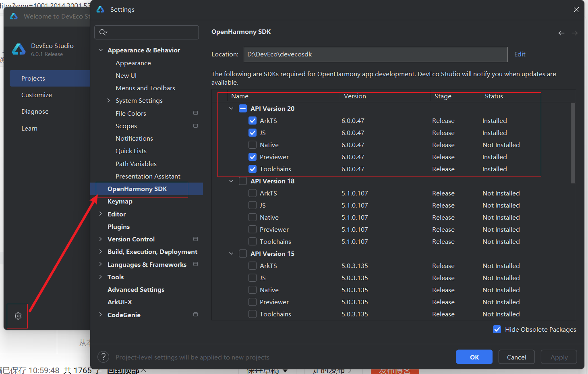The height and width of the screenshot is (374, 588).
Task: Click the settings gear icon in Welcome window
Action: coord(18,316)
